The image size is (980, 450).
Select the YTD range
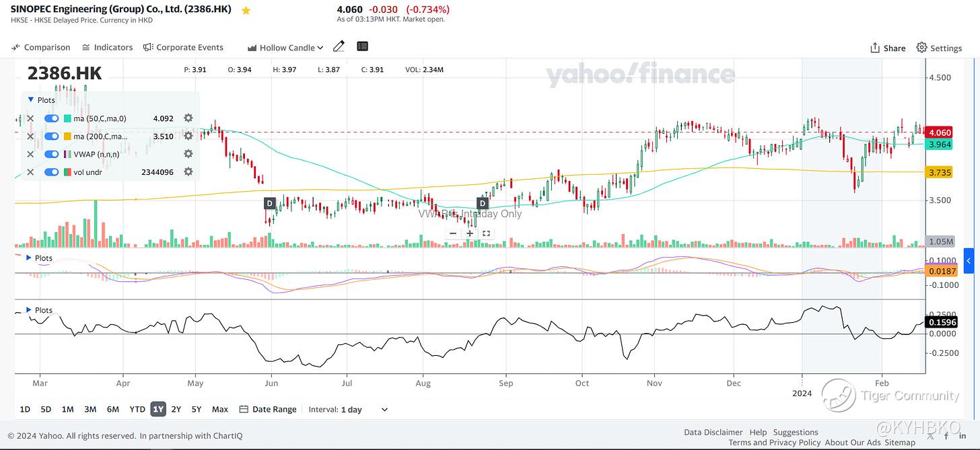pyautogui.click(x=137, y=409)
